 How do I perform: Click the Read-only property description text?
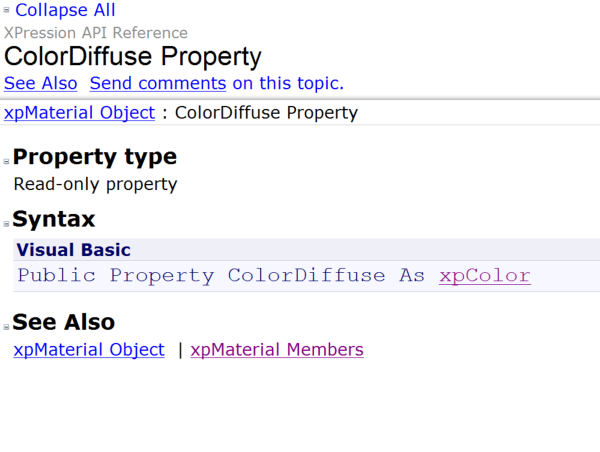[x=95, y=184]
